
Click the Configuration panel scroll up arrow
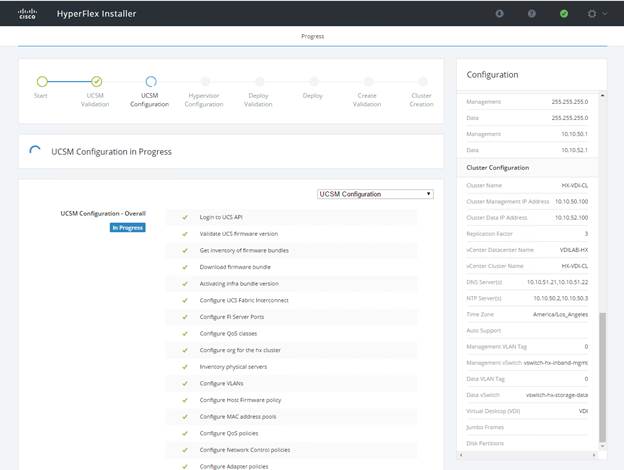(603, 96)
